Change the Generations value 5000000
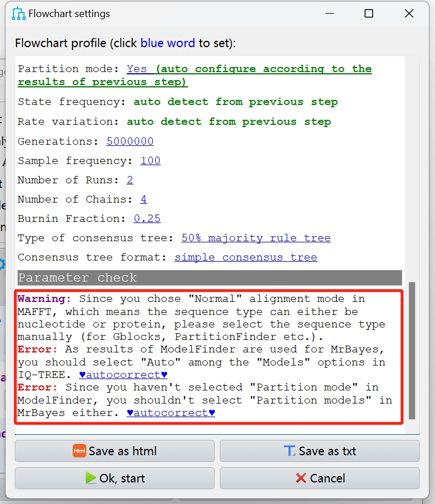The height and width of the screenshot is (504, 435). tap(129, 141)
